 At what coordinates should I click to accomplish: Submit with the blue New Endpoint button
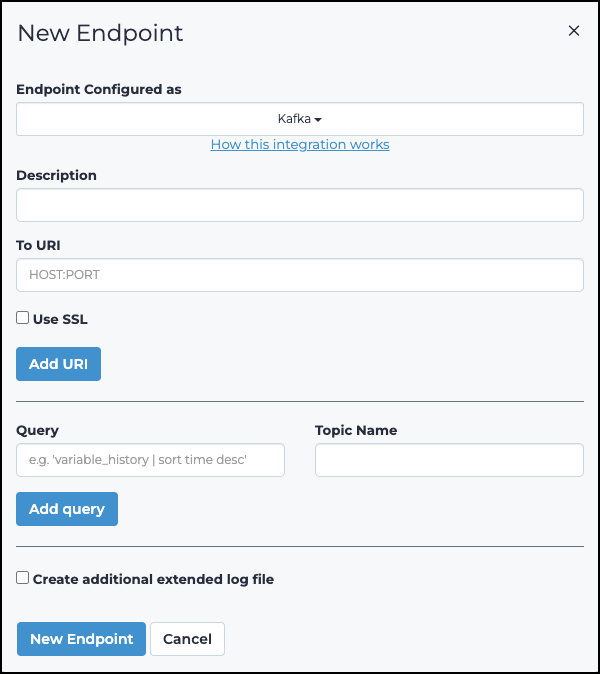(x=82, y=639)
